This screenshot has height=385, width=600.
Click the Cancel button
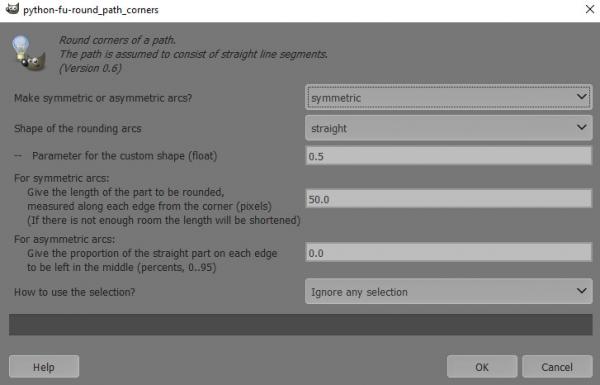click(x=557, y=367)
